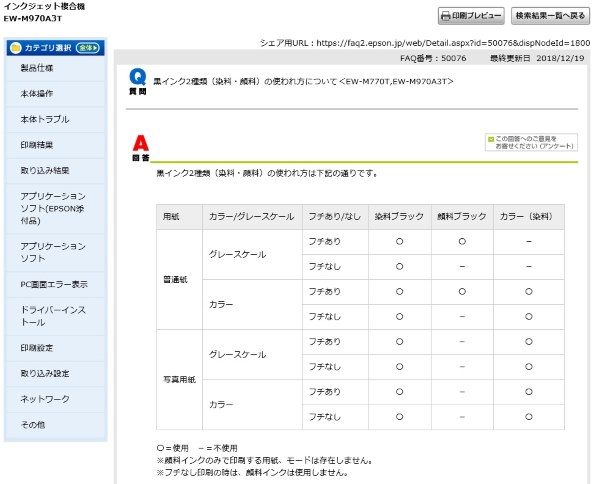Open ドライバーインストール category
This screenshot has width=596, height=484.
pyautogui.click(x=55, y=316)
